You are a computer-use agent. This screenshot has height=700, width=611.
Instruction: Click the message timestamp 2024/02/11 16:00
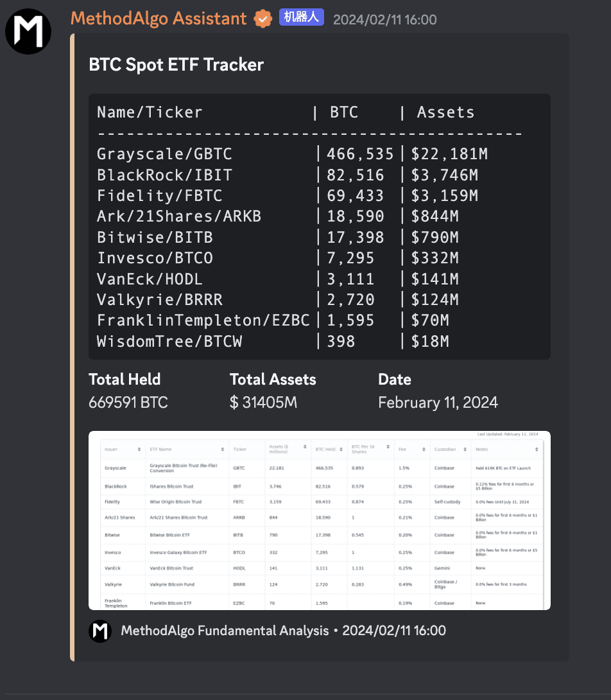click(384, 19)
